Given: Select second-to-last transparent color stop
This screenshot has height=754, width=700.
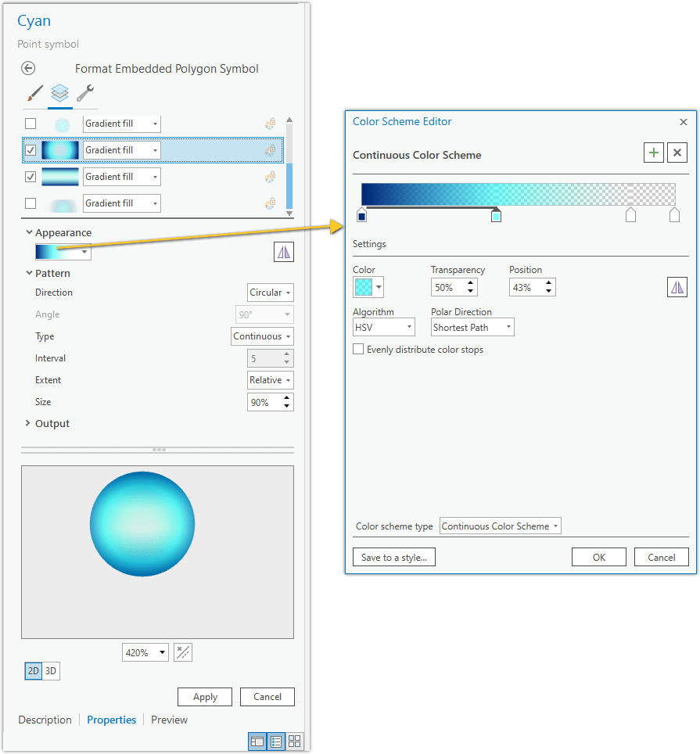Looking at the screenshot, I should coord(630,215).
